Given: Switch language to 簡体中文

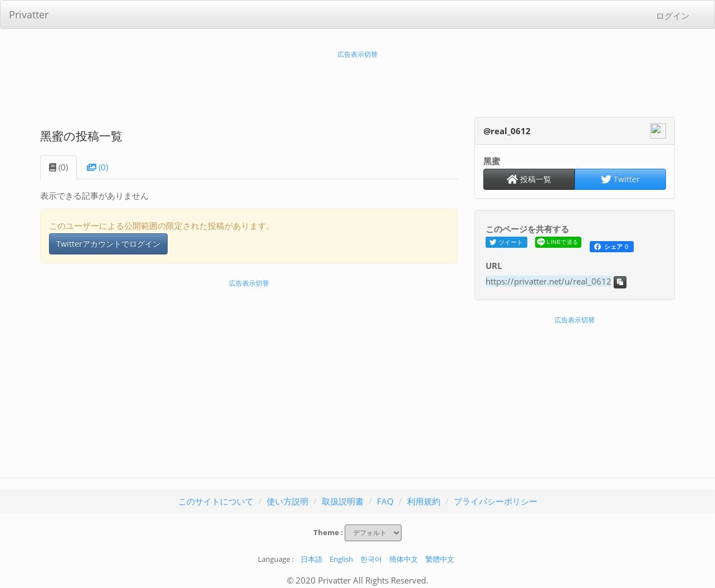Looking at the screenshot, I should [x=403, y=560].
